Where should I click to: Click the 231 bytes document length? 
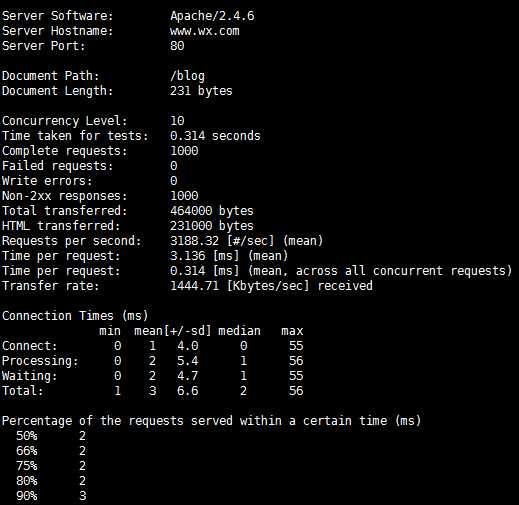[201, 91]
